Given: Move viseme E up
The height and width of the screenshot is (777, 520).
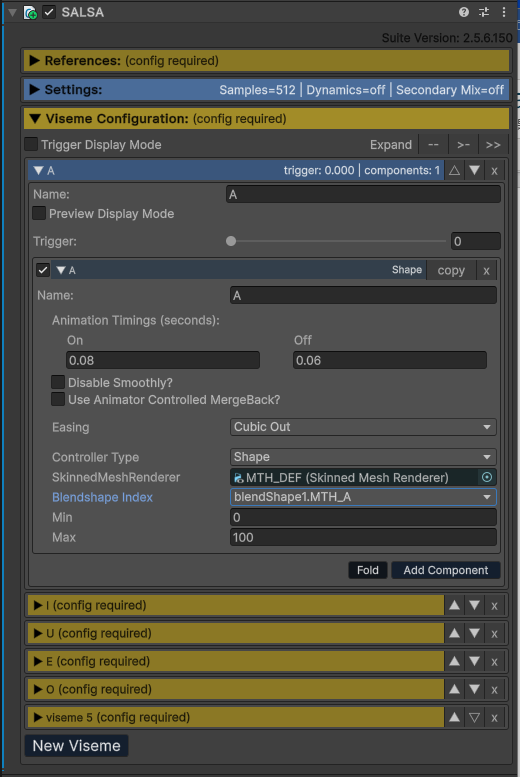Looking at the screenshot, I should pyautogui.click(x=454, y=662).
